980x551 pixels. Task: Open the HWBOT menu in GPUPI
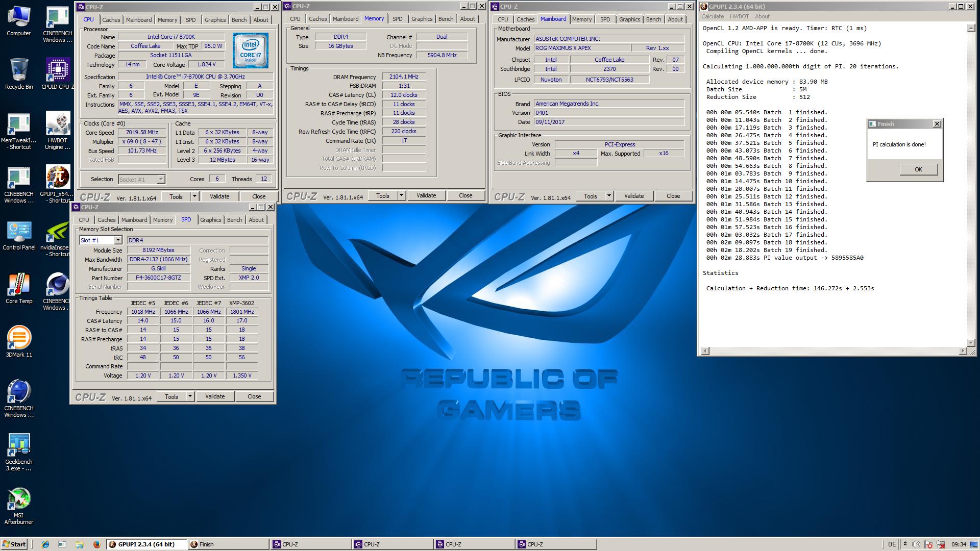739,16
